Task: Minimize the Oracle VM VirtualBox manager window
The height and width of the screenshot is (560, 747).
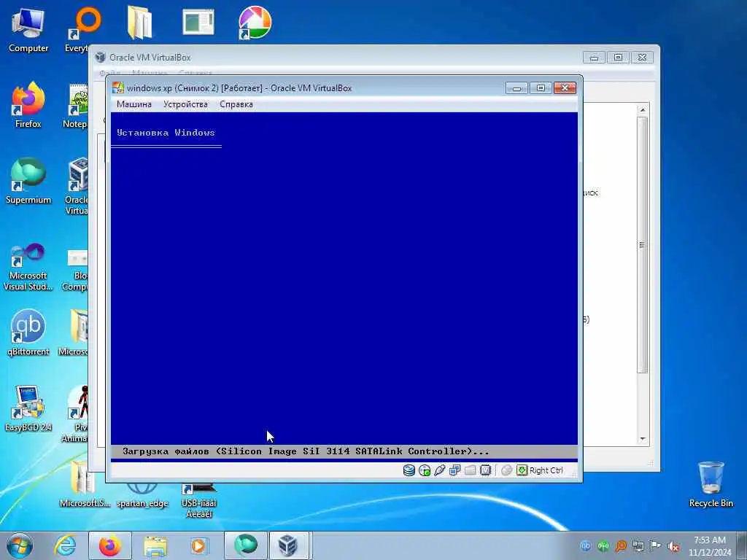Action: 594,58
